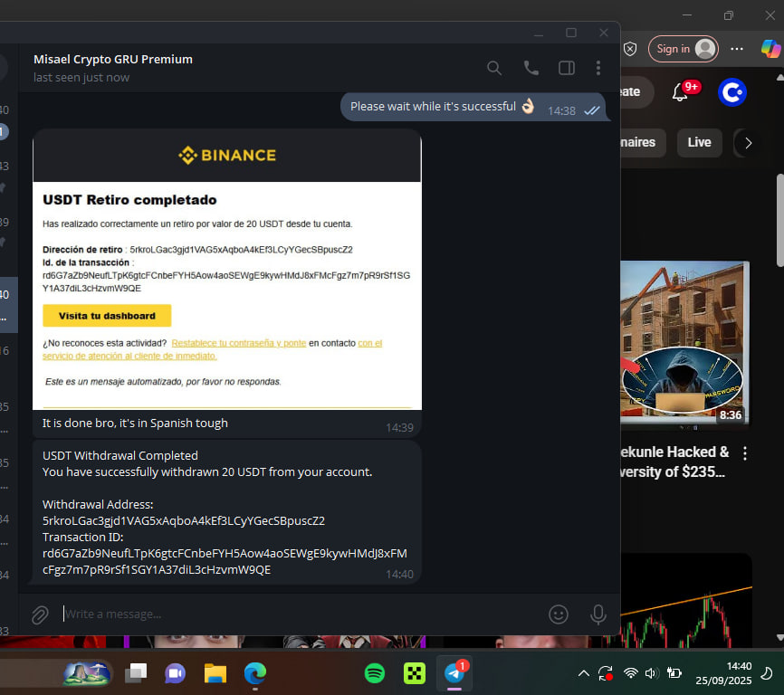Image resolution: width=784 pixels, height=695 pixels.
Task: Click the YouTube page vertical scrollbar
Action: coord(779,220)
